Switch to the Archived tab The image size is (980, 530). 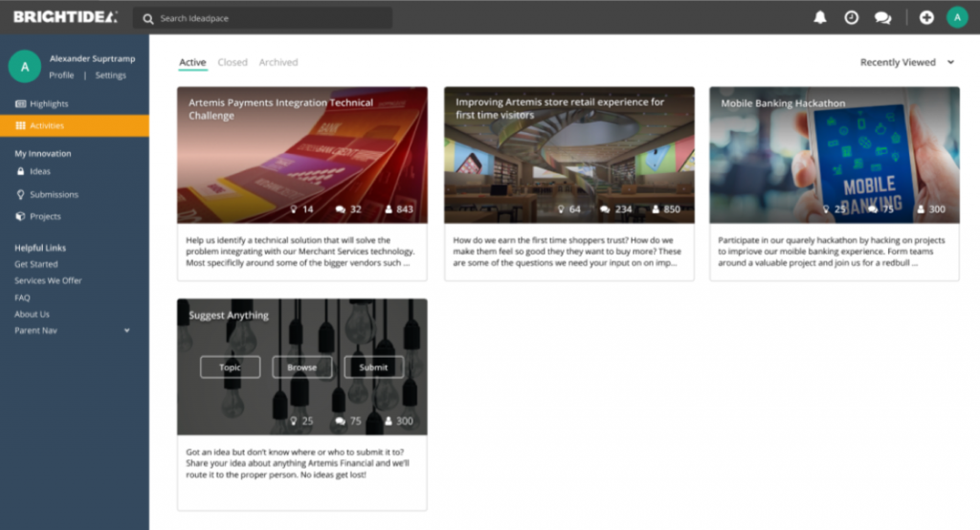click(278, 62)
